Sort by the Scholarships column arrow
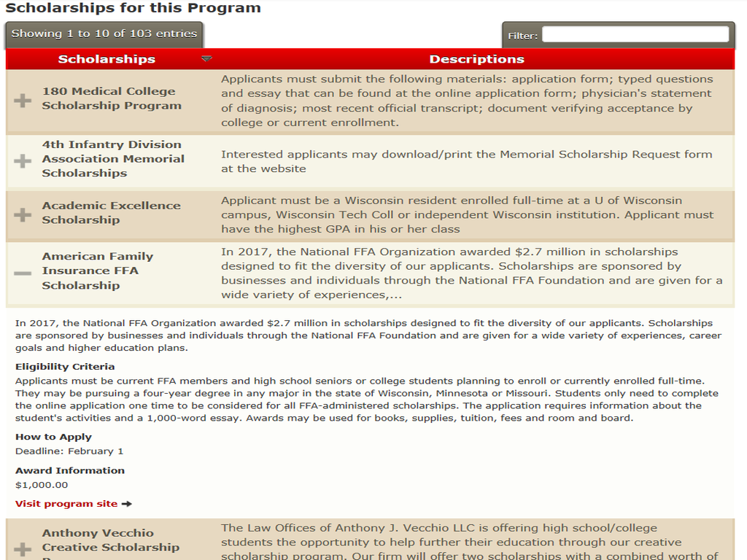The width and height of the screenshot is (747, 560). click(206, 59)
